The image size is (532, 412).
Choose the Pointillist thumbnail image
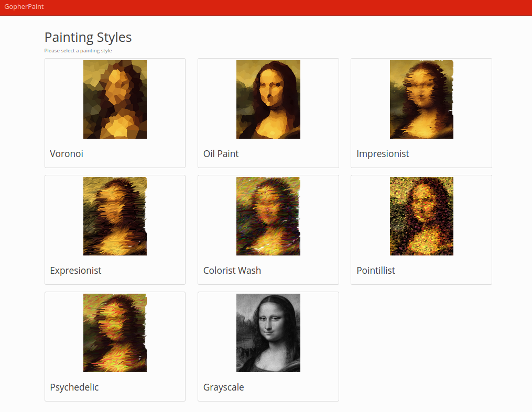(x=421, y=216)
